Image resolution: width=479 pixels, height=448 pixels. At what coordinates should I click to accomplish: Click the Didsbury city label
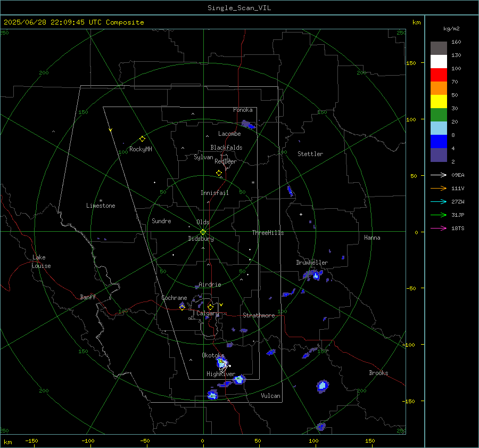tap(201, 239)
